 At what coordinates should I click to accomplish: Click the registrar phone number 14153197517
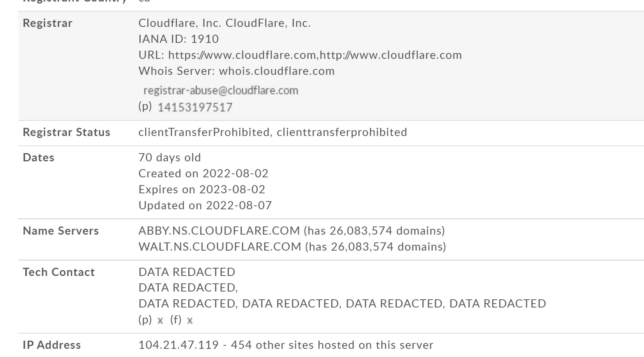[x=195, y=107]
